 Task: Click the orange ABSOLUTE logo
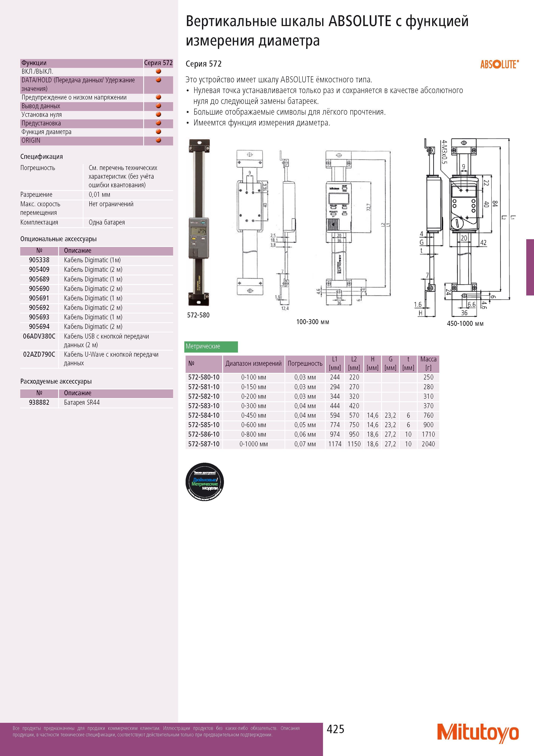pyautogui.click(x=500, y=64)
